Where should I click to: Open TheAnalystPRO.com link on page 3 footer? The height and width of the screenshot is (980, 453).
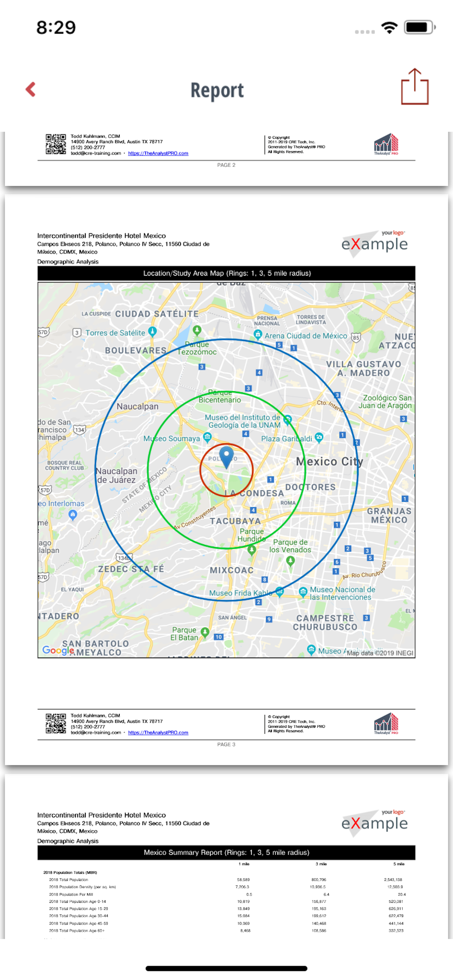point(158,732)
